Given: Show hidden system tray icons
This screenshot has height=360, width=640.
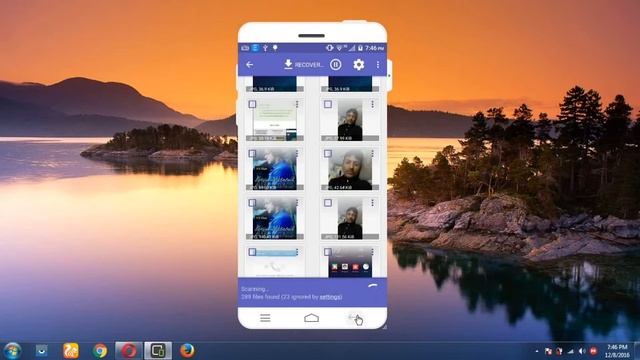Looking at the screenshot, I should [x=537, y=351].
